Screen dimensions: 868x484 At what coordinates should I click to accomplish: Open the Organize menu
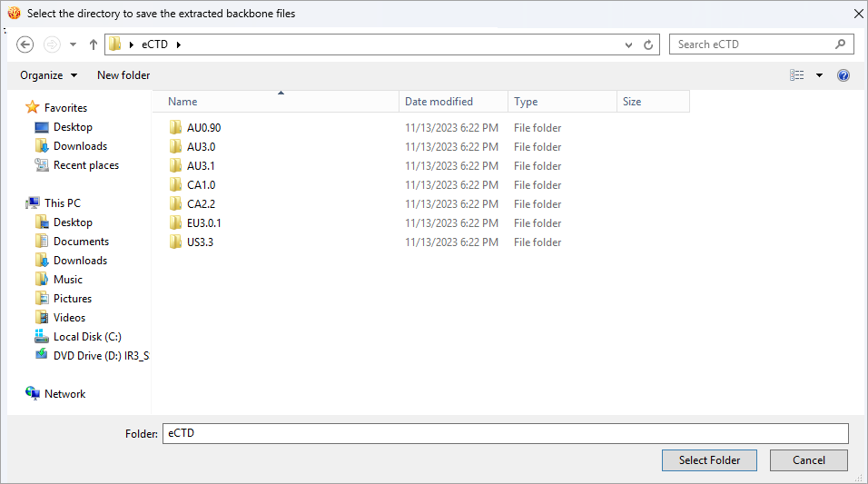[49, 75]
